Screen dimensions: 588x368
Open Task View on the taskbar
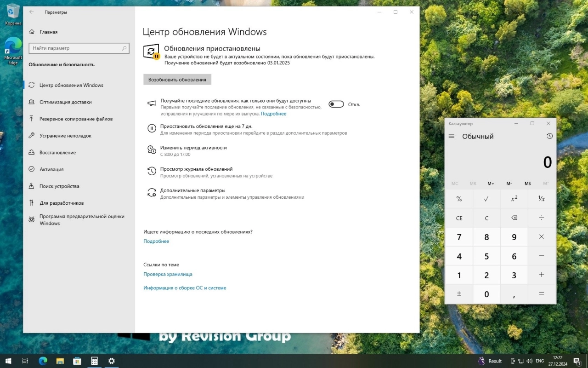pos(25,361)
